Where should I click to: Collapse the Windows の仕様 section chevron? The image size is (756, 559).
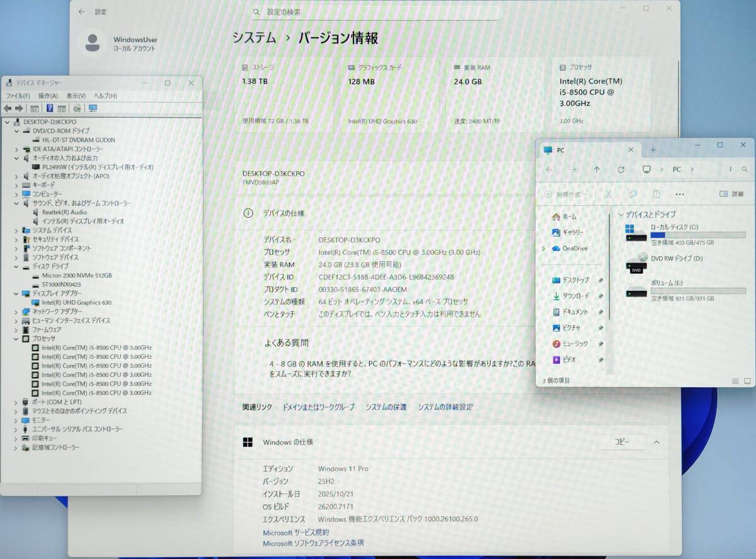tap(656, 443)
